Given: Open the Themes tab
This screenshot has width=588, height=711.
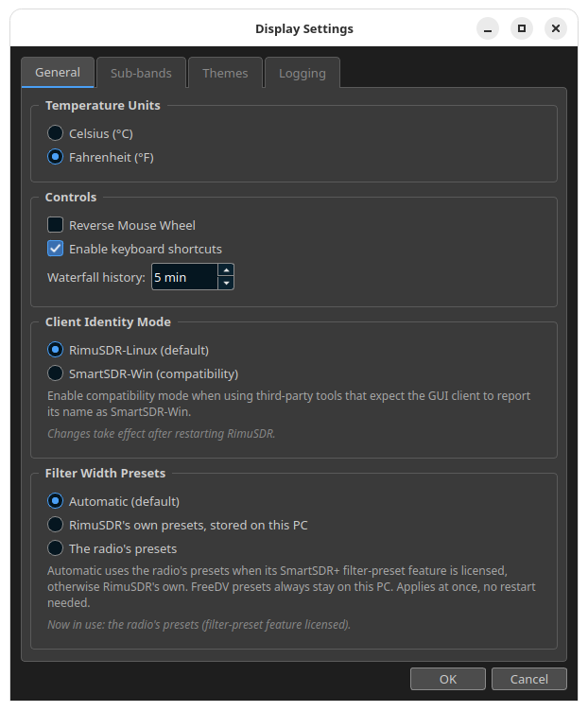Looking at the screenshot, I should pos(225,73).
